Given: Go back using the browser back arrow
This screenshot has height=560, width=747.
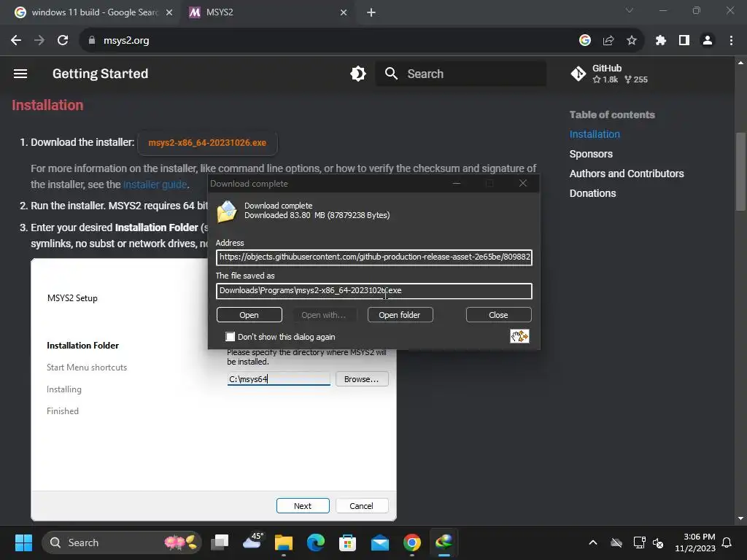Looking at the screenshot, I should (16, 41).
